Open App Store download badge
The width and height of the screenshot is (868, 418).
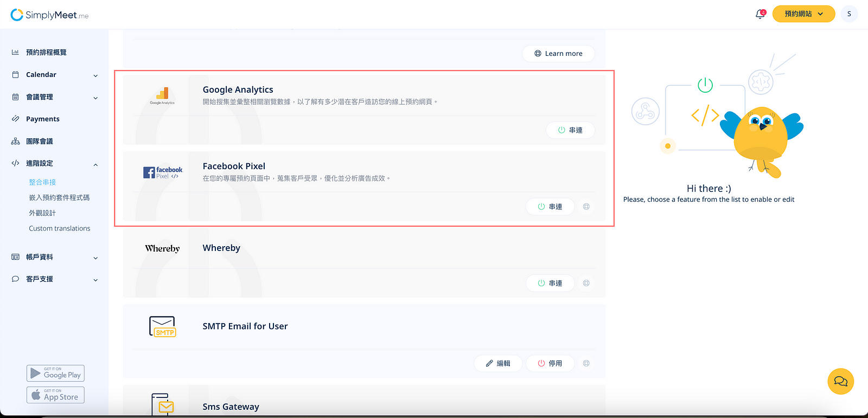55,395
